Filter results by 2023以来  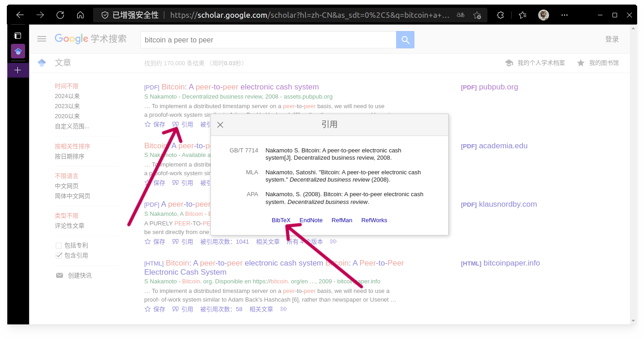pyautogui.click(x=68, y=106)
